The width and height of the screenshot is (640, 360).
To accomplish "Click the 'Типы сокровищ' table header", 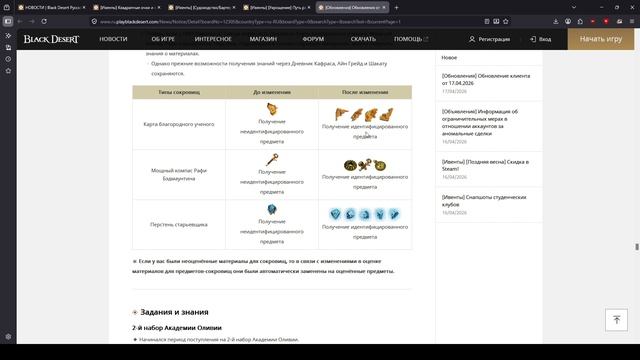I will point(179,92).
